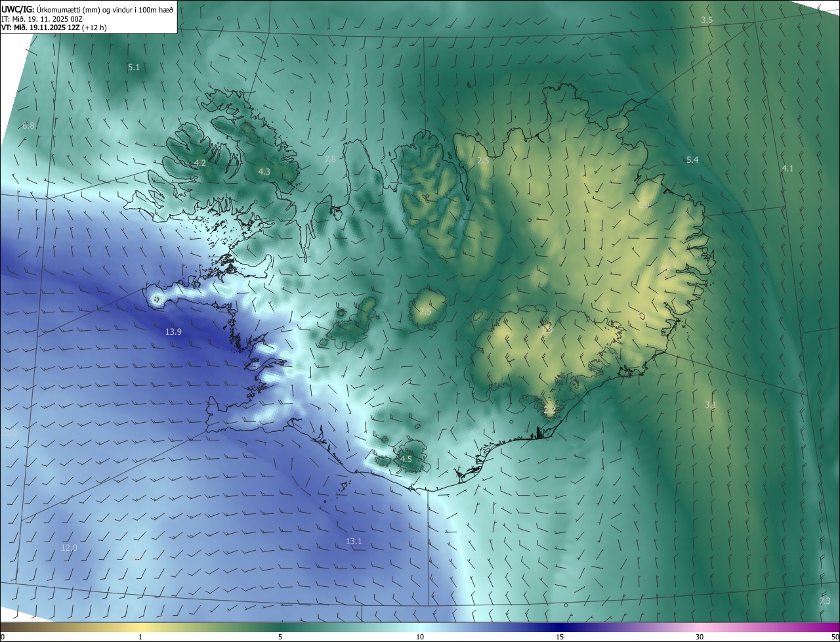Click the 12.0 value on the map

(69, 547)
